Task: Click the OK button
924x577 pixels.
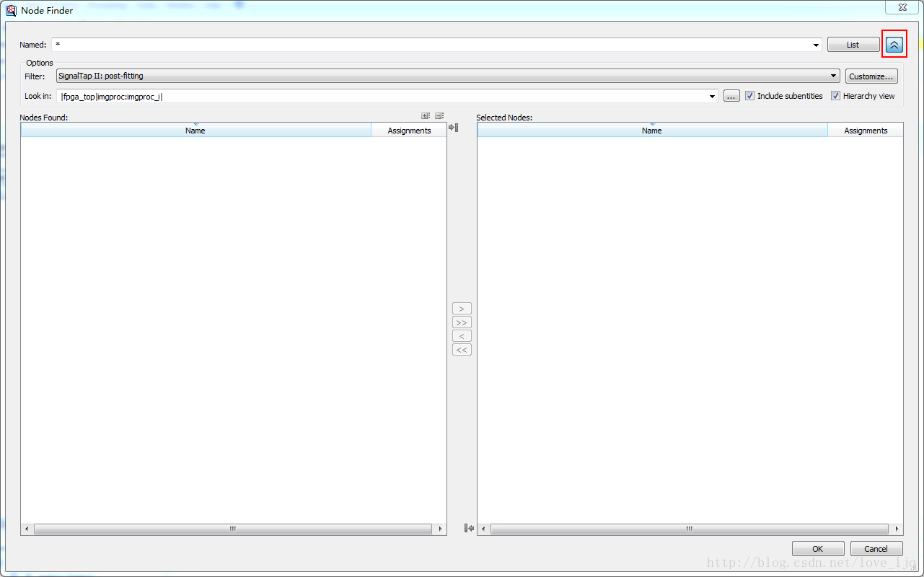Action: (818, 549)
